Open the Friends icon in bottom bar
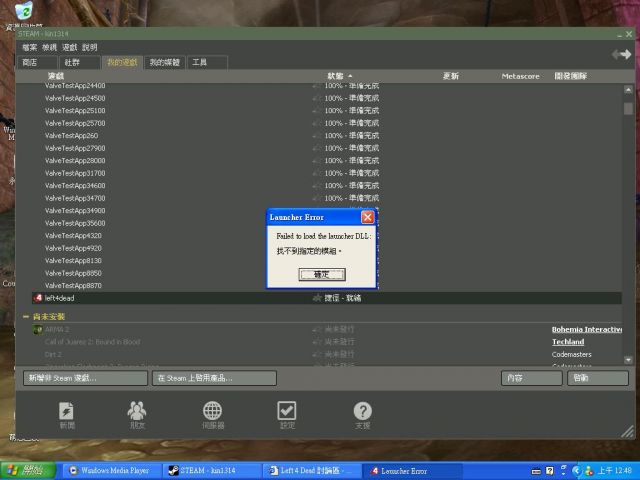The height and width of the screenshot is (480, 640). point(137,415)
